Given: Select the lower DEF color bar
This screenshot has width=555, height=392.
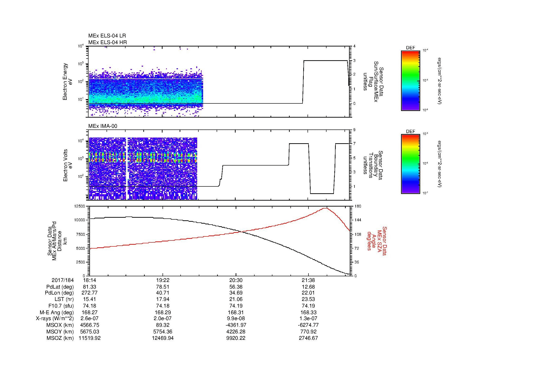Looking at the screenshot, I should pos(410,164).
